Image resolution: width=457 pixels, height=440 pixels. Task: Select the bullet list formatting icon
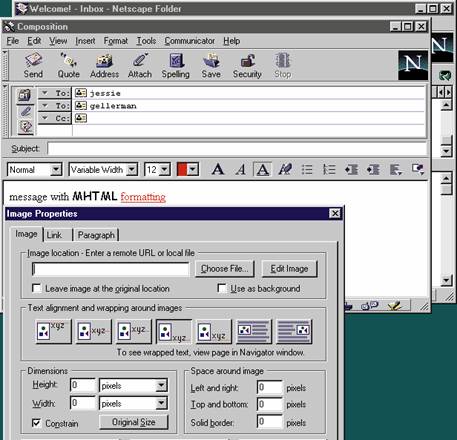pyautogui.click(x=307, y=169)
